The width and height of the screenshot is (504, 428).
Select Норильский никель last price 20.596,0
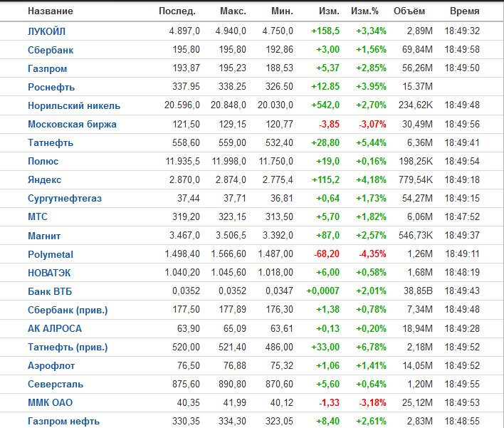(182, 105)
